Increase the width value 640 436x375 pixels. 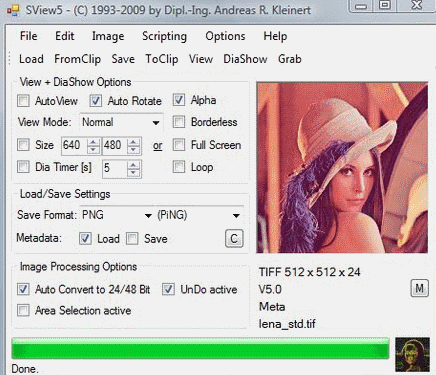93,142
